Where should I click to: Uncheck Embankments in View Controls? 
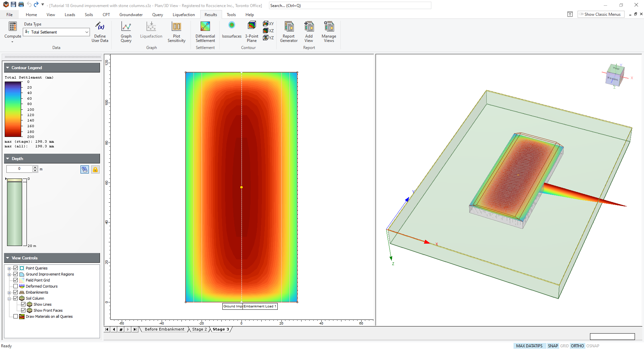coord(16,292)
